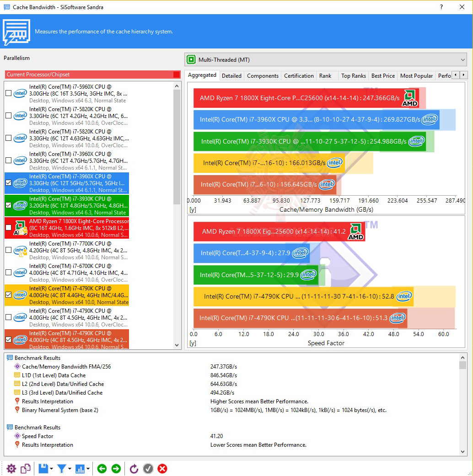Click the L2 Data/Unified Cache row icon
The width and height of the screenshot is (473, 476).
coord(17,384)
